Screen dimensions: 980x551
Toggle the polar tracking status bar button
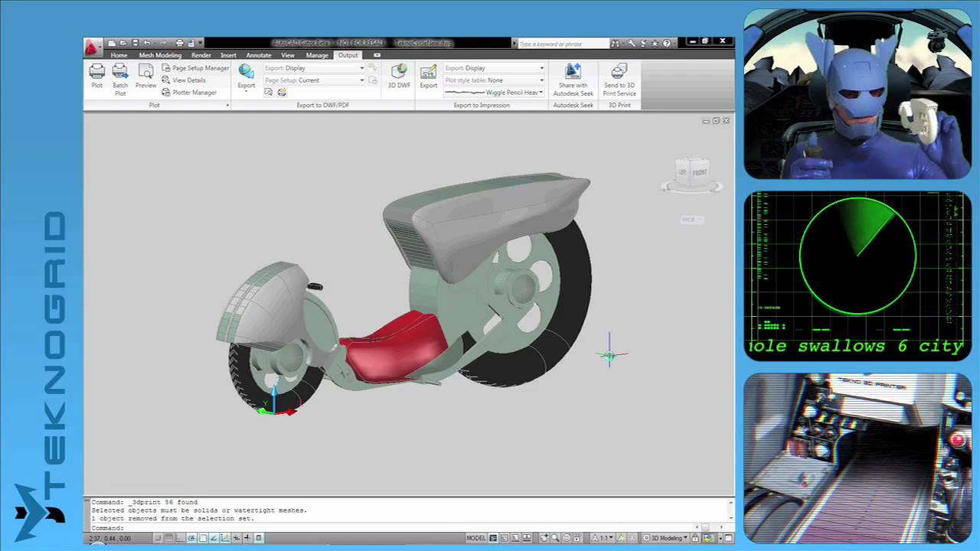point(191,538)
